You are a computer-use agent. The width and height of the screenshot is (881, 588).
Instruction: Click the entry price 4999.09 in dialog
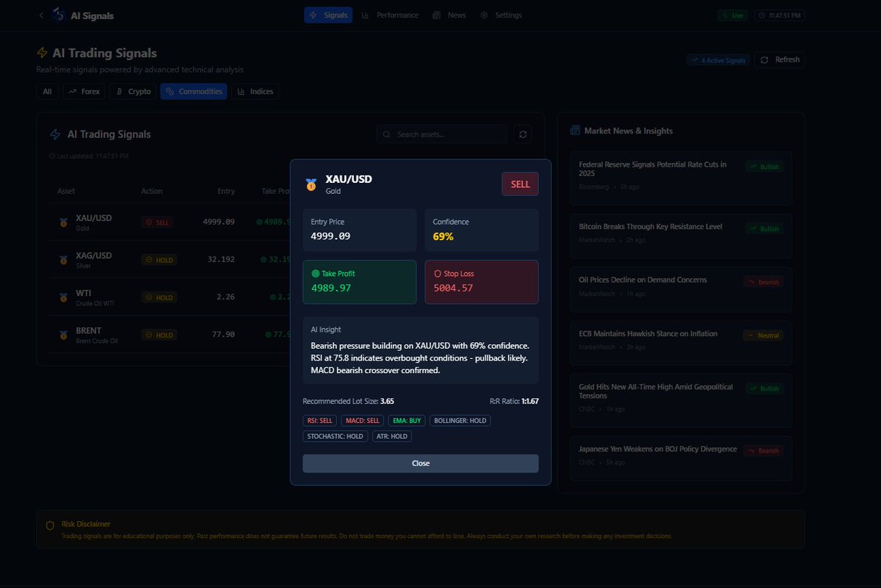click(x=330, y=236)
